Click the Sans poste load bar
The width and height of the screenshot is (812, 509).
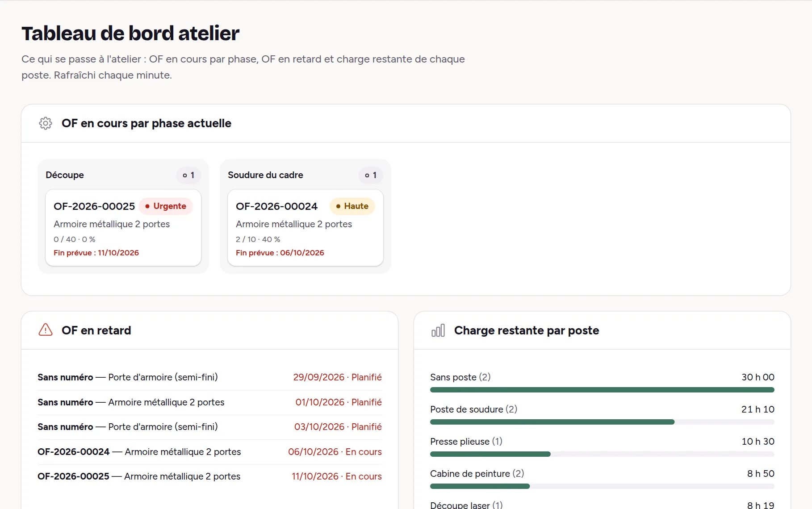pyautogui.click(x=602, y=390)
